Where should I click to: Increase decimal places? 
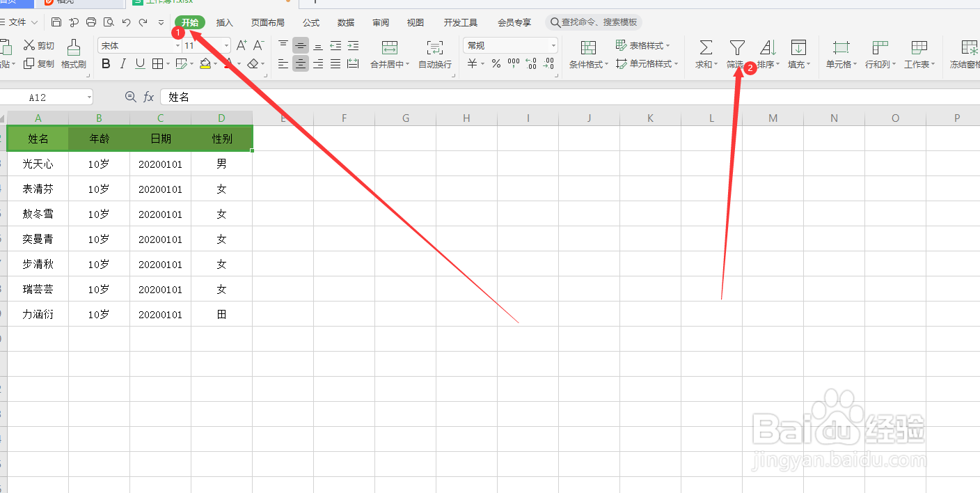[x=531, y=63]
